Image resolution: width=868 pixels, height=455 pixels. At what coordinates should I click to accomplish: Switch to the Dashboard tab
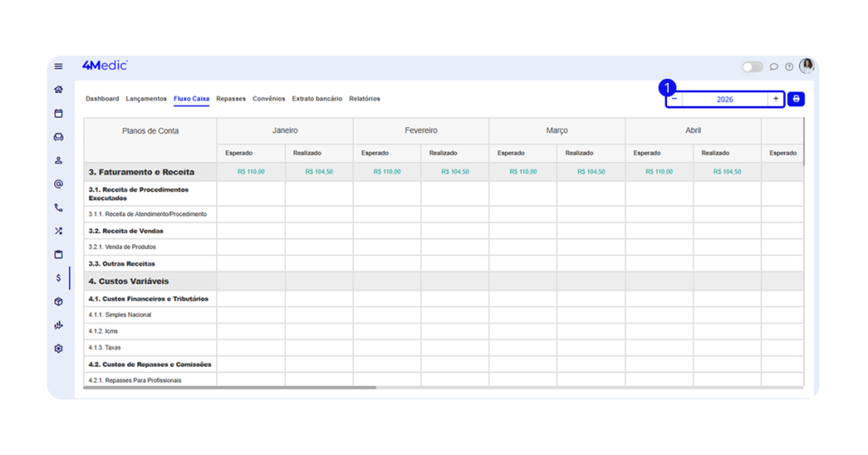point(102,99)
